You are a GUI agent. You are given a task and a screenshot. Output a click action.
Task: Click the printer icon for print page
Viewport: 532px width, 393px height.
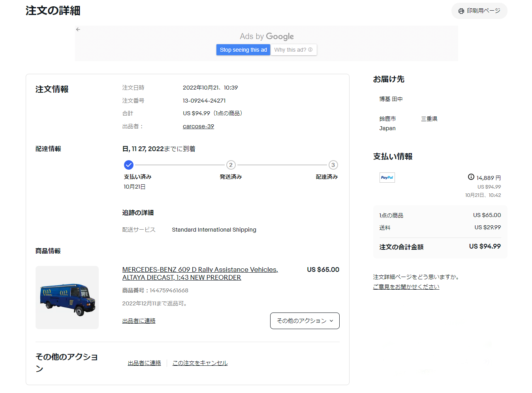pyautogui.click(x=461, y=11)
